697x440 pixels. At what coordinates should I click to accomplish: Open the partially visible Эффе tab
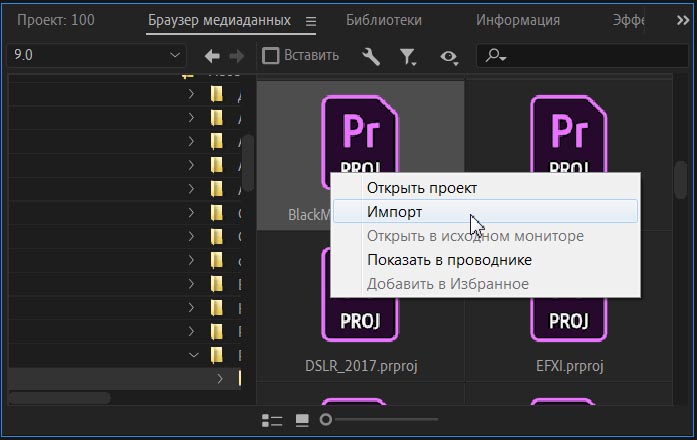pos(628,20)
